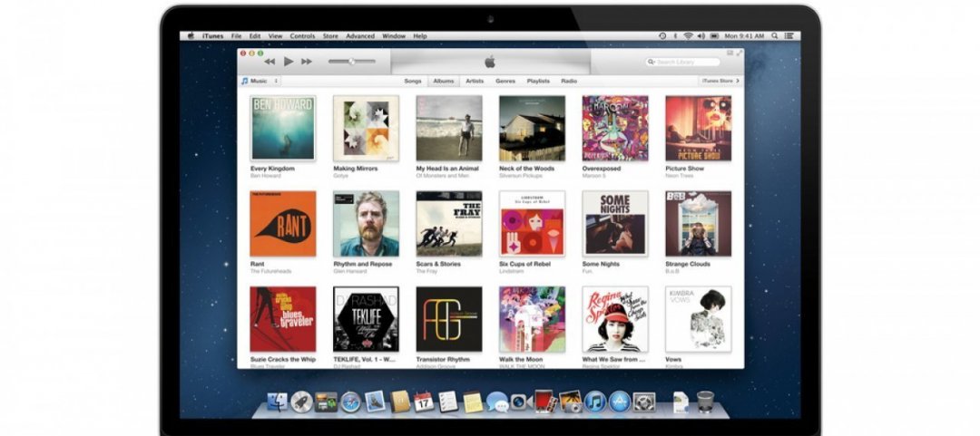This screenshot has width=980, height=436.
Task: Open Trash from the Dock
Action: 705,402
